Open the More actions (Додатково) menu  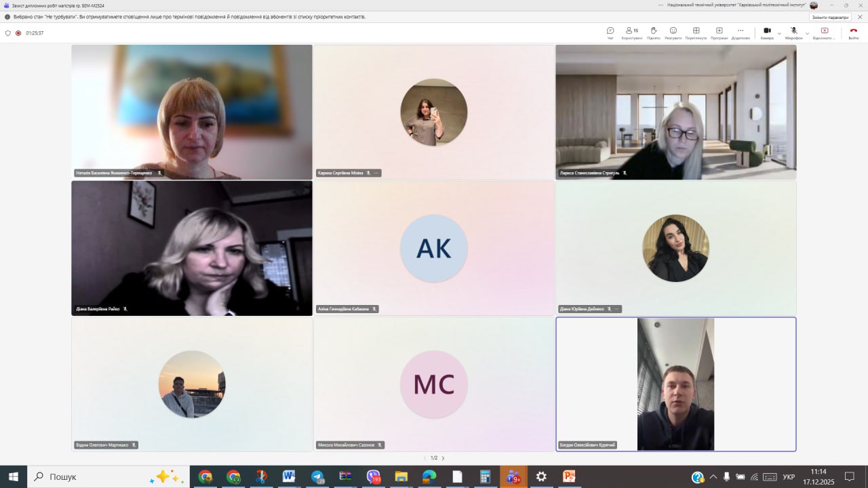coord(741,33)
